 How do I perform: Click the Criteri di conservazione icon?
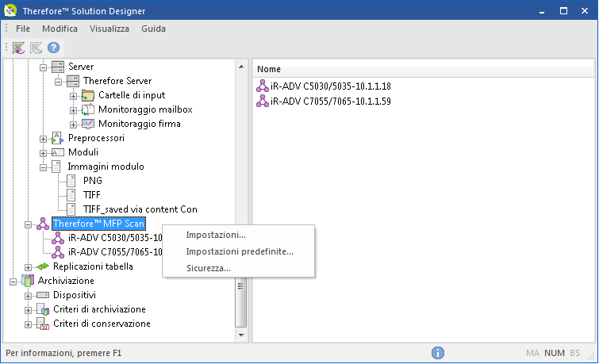coord(43,324)
